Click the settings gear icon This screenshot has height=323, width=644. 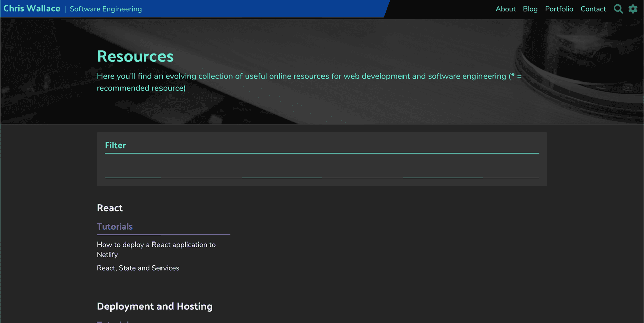633,9
